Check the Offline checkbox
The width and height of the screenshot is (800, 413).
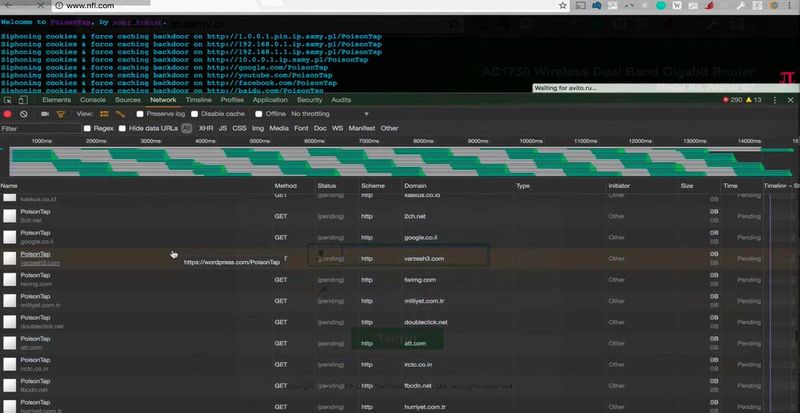pyautogui.click(x=259, y=114)
